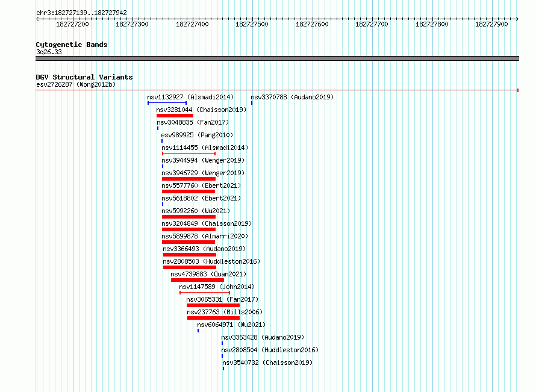Viewport: 536px width, 392px height.
Task: Click the blue tick under nsv3048835
Action: click(x=158, y=128)
